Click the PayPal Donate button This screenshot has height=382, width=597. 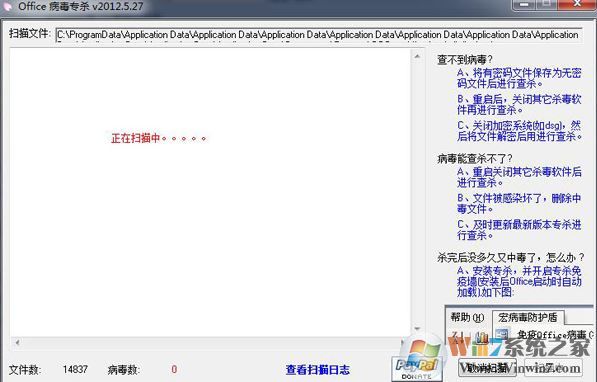417,368
